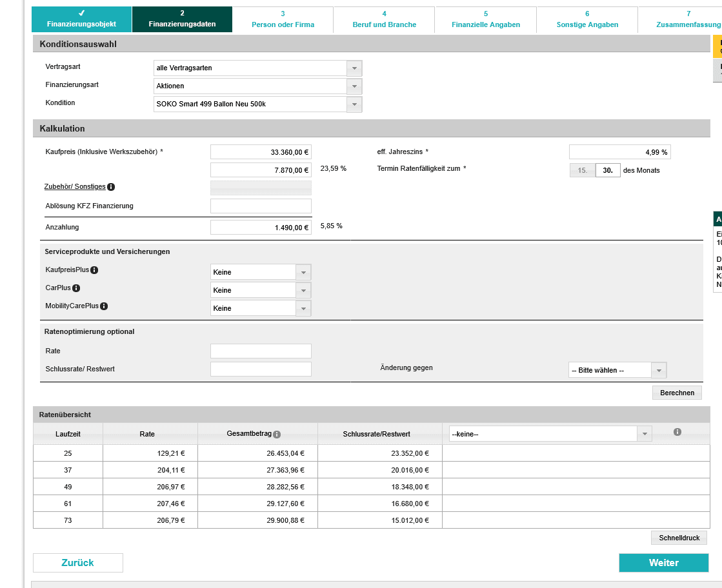Click Weiter button

pos(663,563)
